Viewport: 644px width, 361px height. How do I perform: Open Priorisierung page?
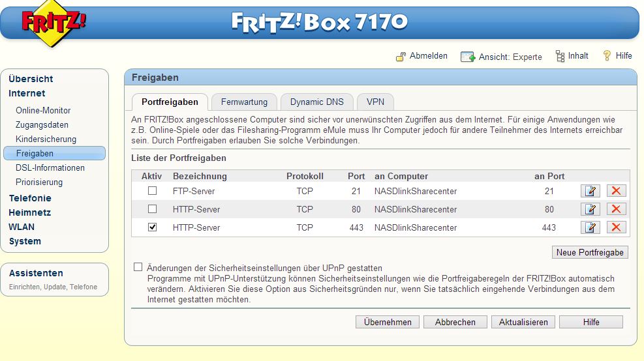tap(39, 182)
